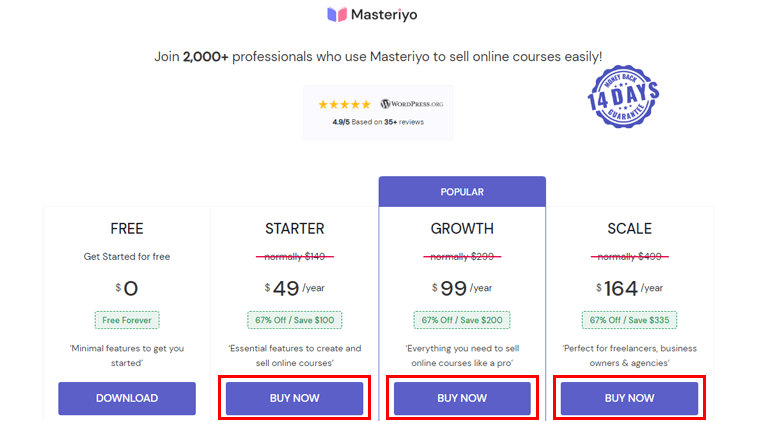
Task: Buy the Growth plan now
Action: pos(462,398)
